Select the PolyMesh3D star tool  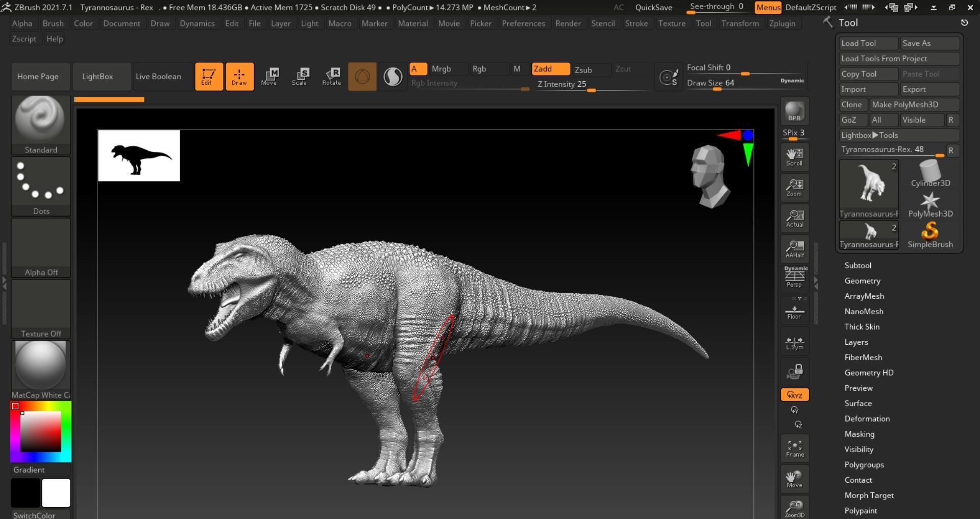point(930,204)
